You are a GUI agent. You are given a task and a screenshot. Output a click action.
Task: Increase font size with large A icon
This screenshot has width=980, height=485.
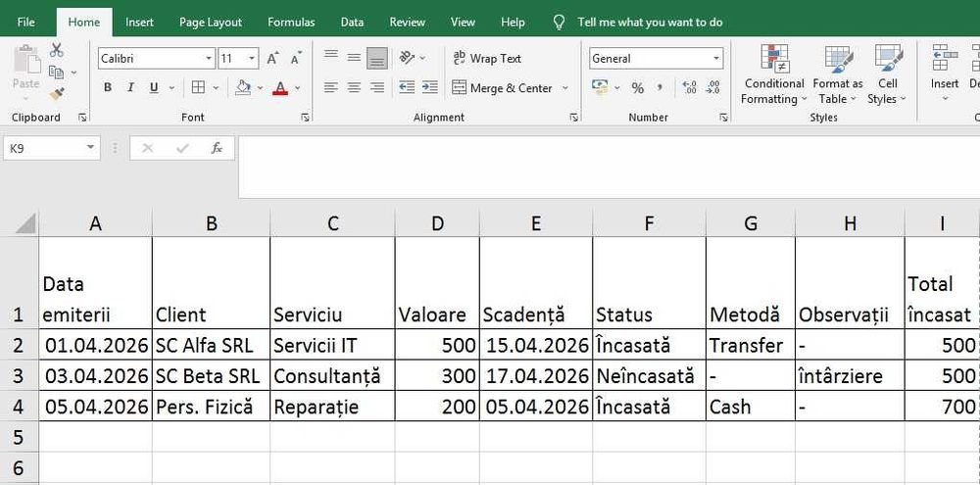tap(272, 58)
